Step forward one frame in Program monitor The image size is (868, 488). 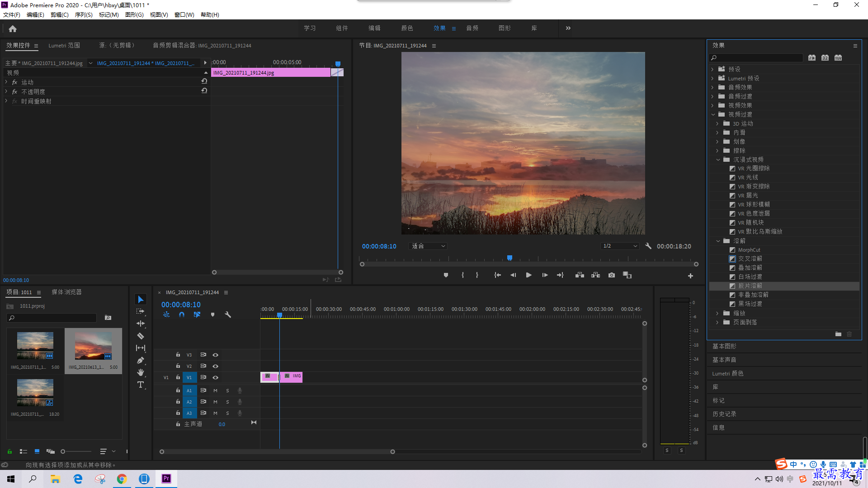click(545, 275)
